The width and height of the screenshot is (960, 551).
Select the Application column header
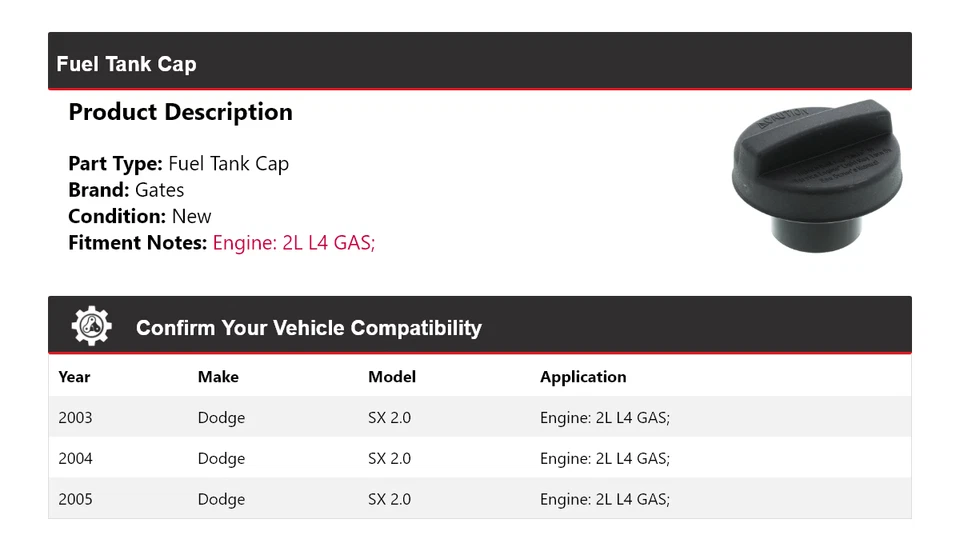click(583, 377)
